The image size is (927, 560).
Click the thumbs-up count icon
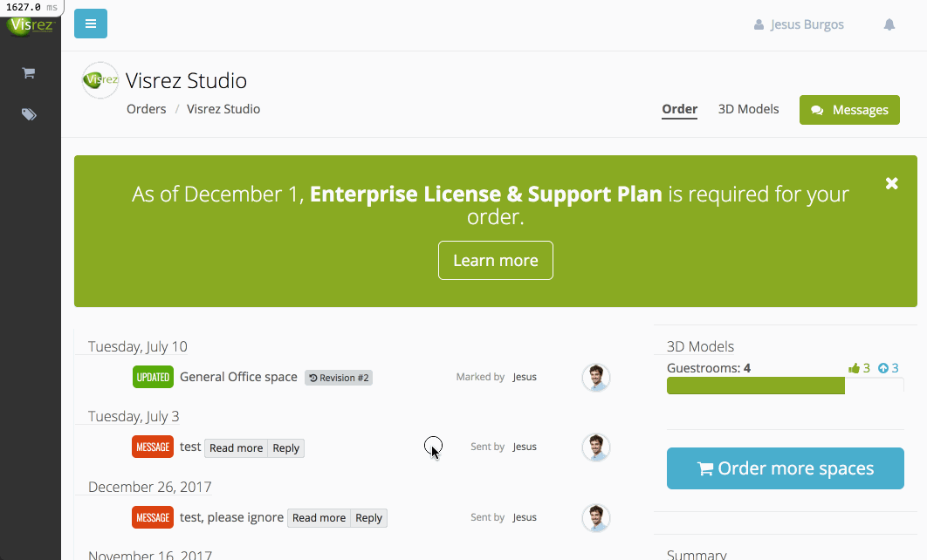pos(854,368)
